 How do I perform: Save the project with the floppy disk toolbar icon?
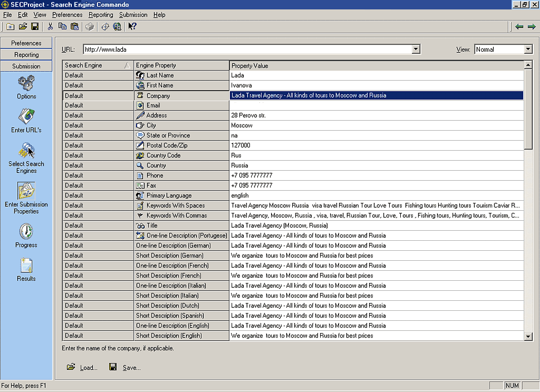click(x=35, y=27)
